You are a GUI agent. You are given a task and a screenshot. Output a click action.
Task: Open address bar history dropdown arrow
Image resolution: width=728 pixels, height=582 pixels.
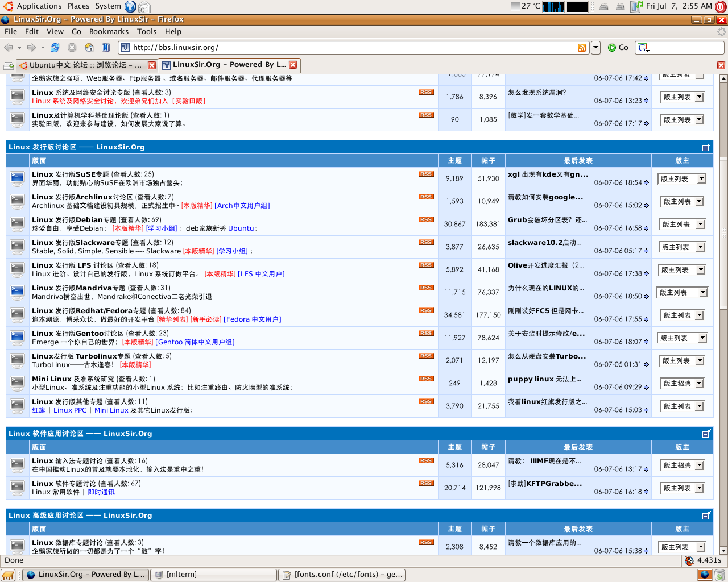point(595,48)
